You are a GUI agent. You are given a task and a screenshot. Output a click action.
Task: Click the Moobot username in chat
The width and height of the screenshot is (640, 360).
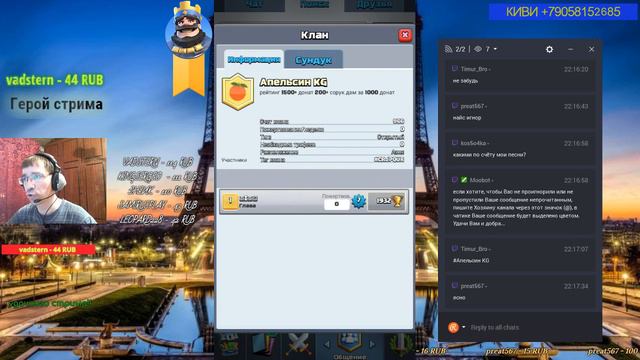coord(480,180)
